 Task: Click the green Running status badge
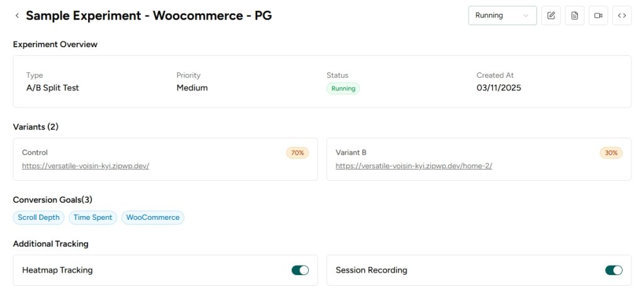pos(343,89)
